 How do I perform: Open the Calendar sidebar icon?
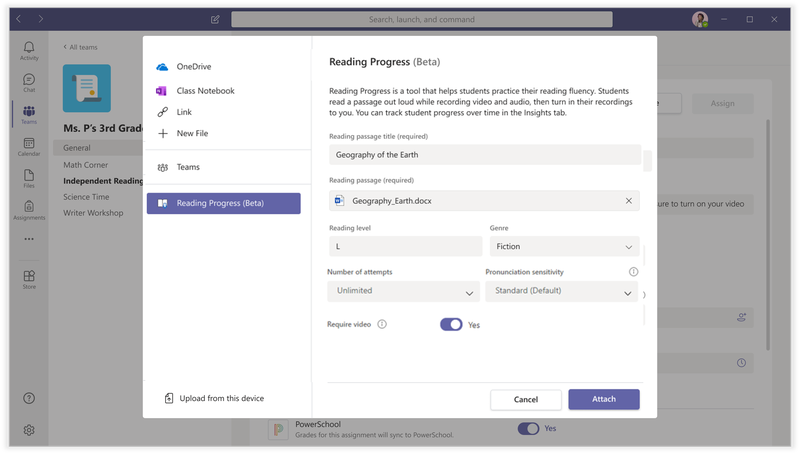point(29,147)
